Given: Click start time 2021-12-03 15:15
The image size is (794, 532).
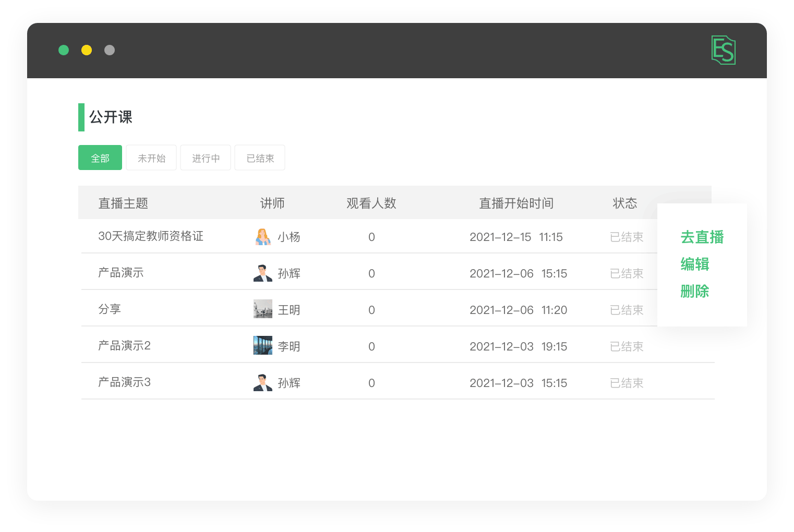Looking at the screenshot, I should pyautogui.click(x=518, y=383).
